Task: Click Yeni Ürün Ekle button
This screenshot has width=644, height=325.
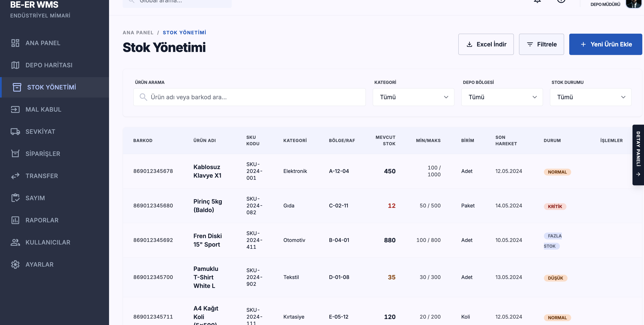Action: point(605,45)
